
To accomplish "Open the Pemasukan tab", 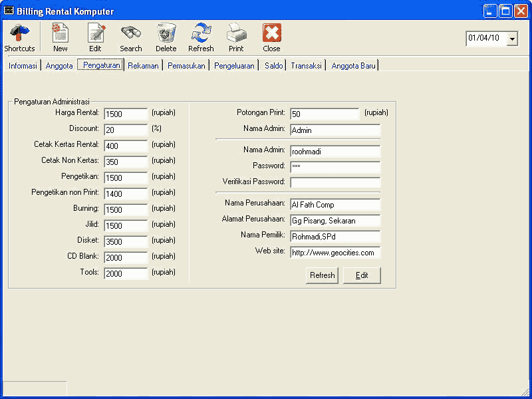I will pos(186,65).
